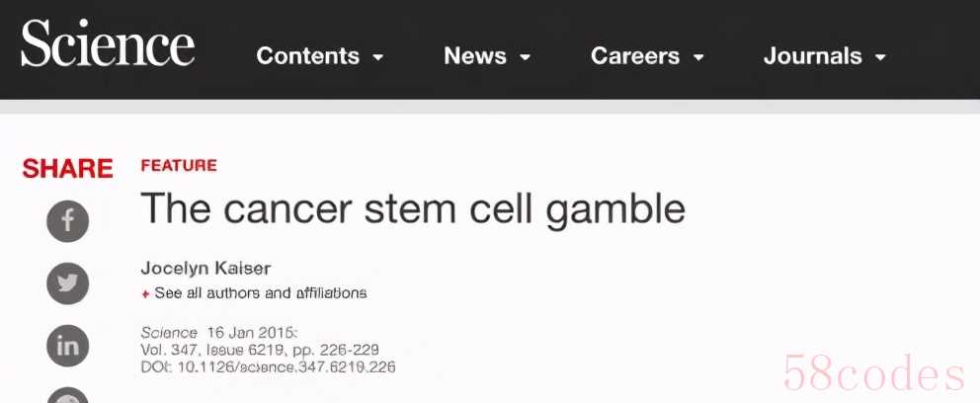Open the Journals menu

(812, 56)
